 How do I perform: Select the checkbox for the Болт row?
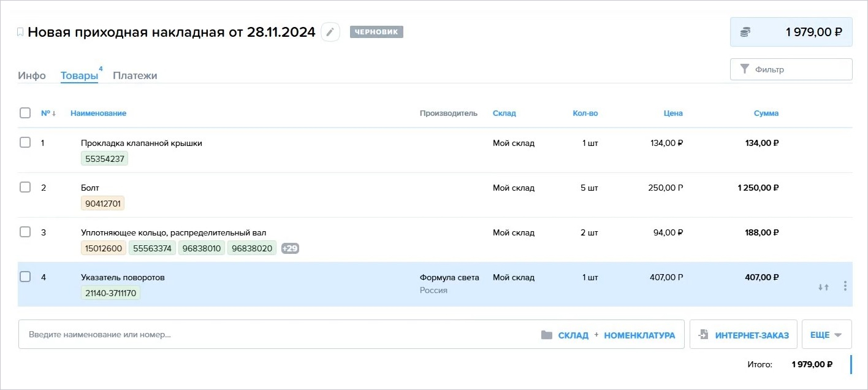pyautogui.click(x=25, y=187)
